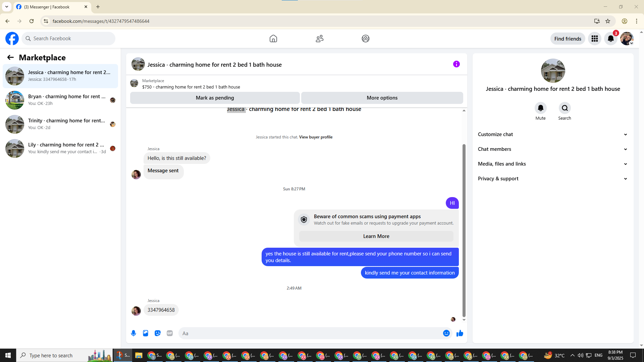Open Chrome's three-dot menu
Image resolution: width=644 pixels, height=362 pixels.
click(637, 21)
